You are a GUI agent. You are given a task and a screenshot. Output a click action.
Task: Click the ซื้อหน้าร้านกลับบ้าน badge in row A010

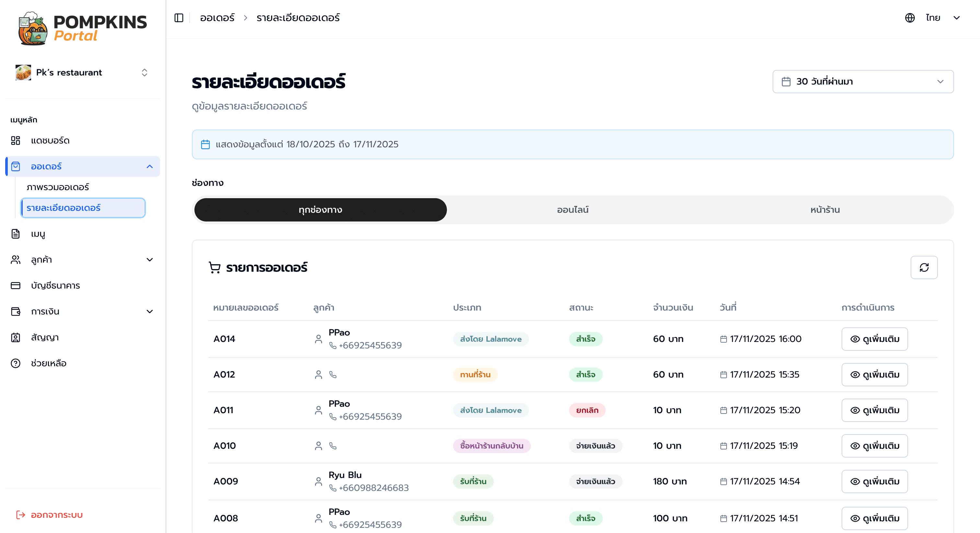click(x=492, y=446)
